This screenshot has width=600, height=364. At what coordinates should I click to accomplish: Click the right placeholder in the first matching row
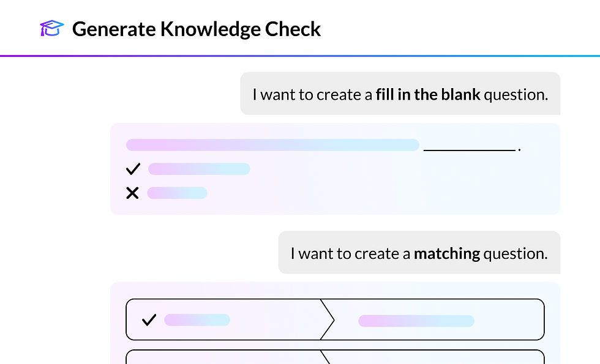pos(416,321)
